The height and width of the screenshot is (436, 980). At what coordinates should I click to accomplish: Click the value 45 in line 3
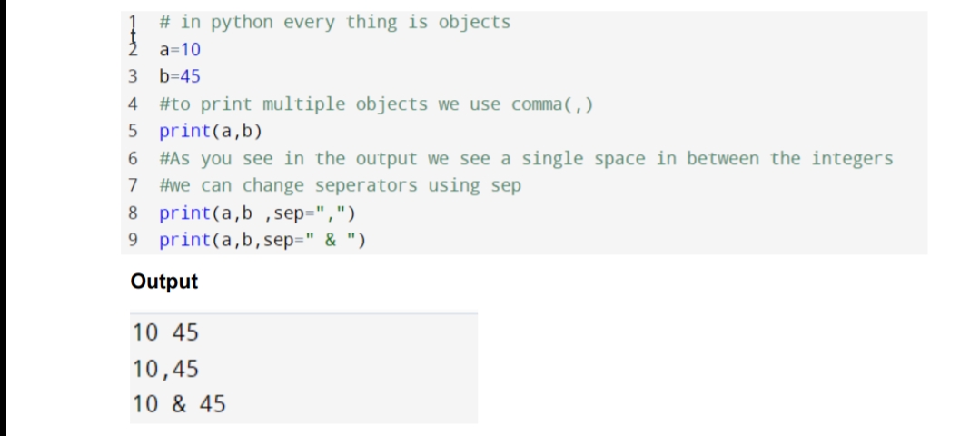[191, 77]
